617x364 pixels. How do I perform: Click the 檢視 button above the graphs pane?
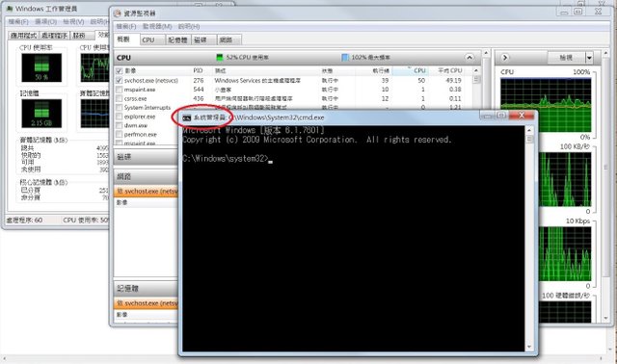(566, 58)
